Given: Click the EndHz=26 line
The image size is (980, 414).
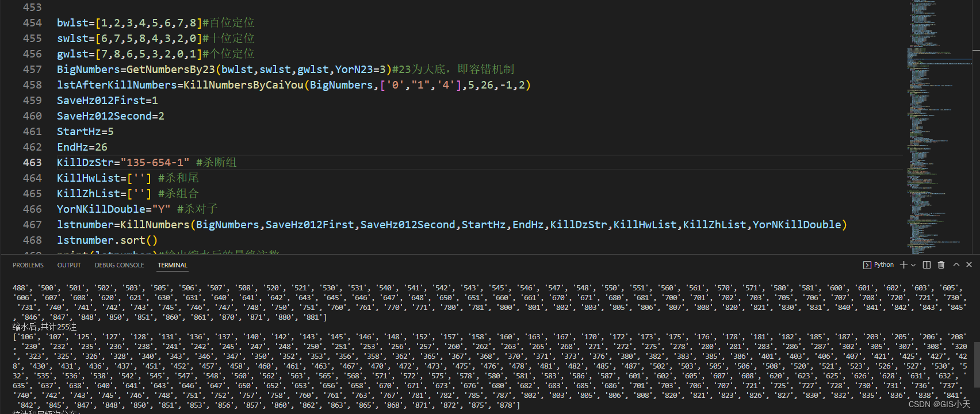Looking at the screenshot, I should pyautogui.click(x=82, y=147).
